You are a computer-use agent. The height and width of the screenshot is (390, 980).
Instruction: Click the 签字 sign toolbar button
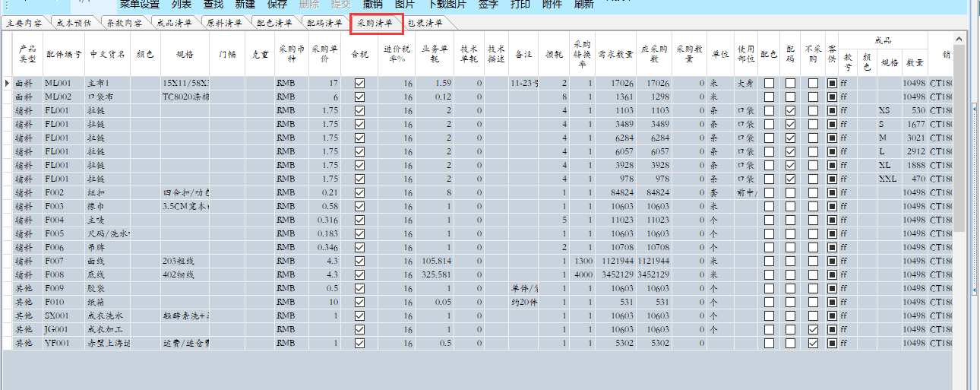488,4
